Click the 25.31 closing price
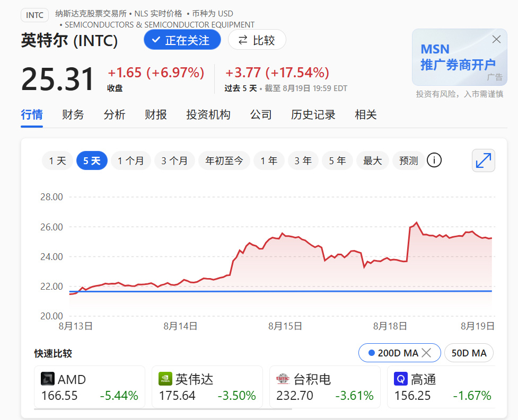The width and height of the screenshot is (518, 420). click(x=58, y=79)
